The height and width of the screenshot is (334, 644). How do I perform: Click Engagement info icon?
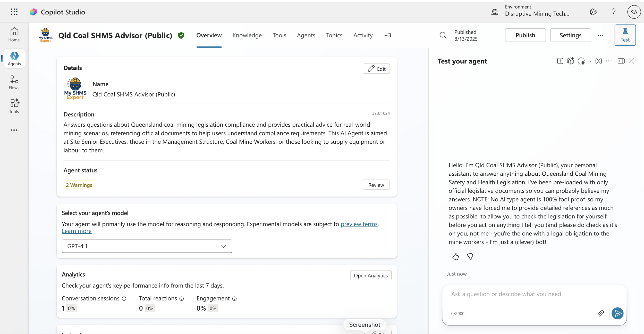pyautogui.click(x=234, y=299)
